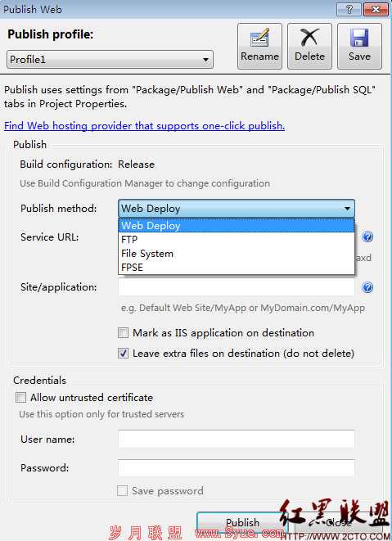Enable Mark as IIS application on destination
The width and height of the screenshot is (392, 541).
124,332
